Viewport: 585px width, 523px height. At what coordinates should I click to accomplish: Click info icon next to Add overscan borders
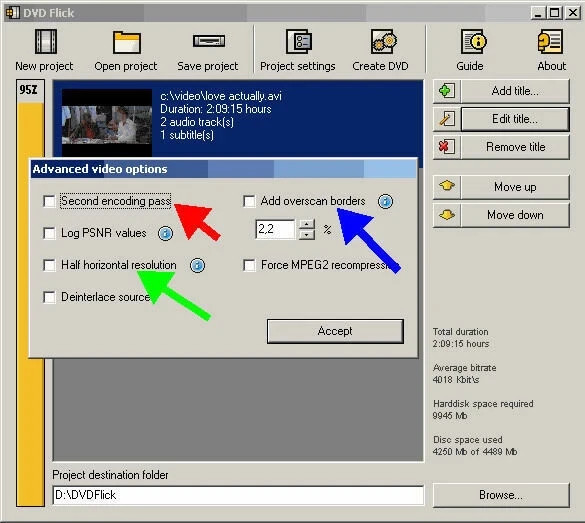(x=385, y=201)
